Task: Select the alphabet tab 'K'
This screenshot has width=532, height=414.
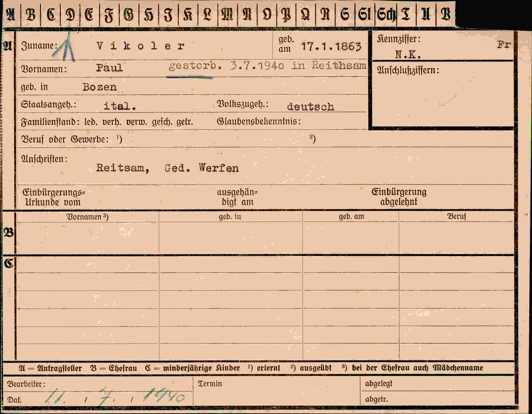Action: pyautogui.click(x=188, y=14)
